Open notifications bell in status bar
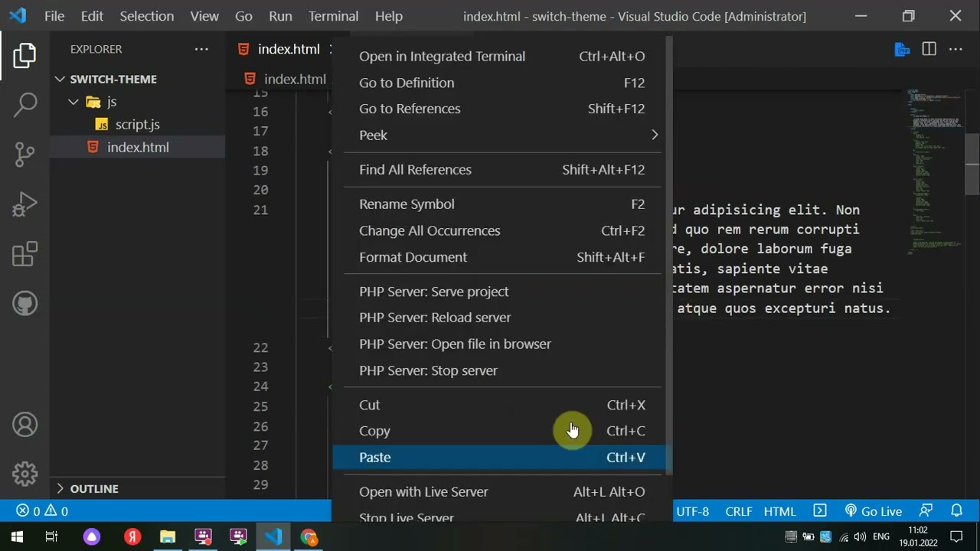 956,510
